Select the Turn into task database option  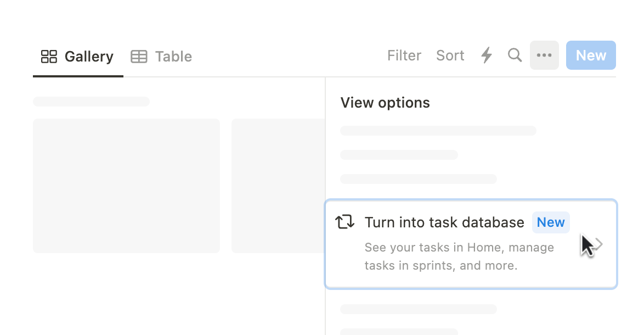(471, 244)
